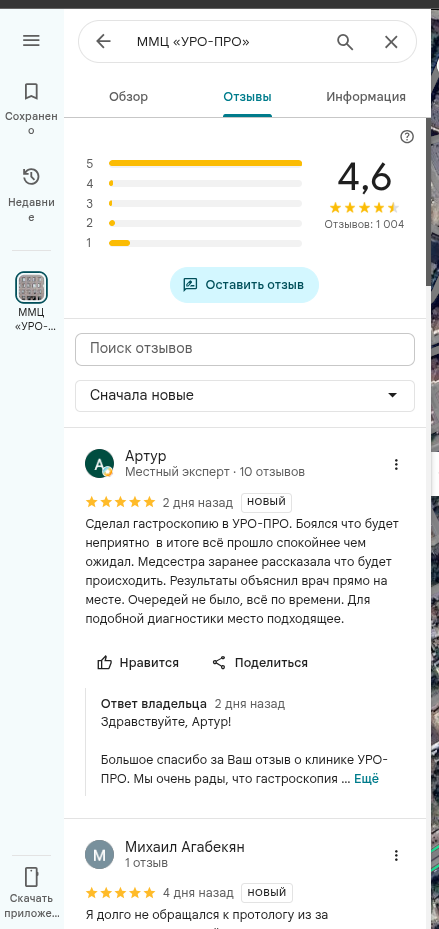This screenshot has width=439, height=929.
Task: Click the Отзывов: 1 004 count text
Action: point(364,225)
